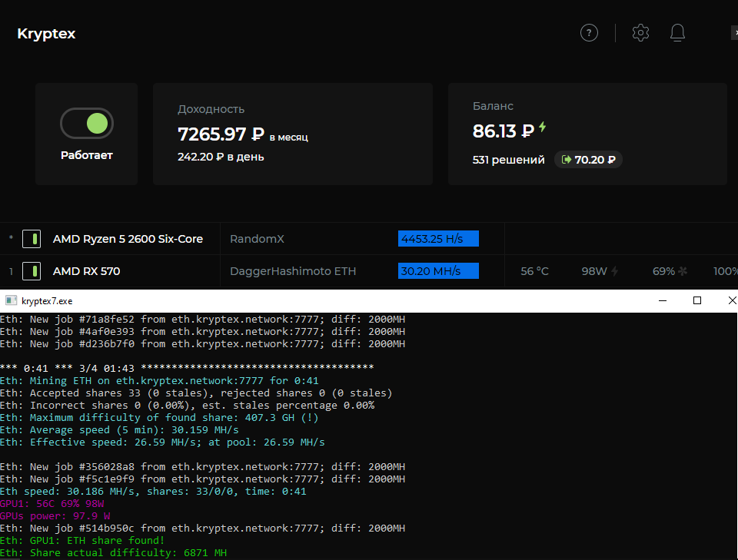Click the 'Eth: Effective speed: 26.59 MH/s' line
Screen dimensions: 738x560
click(x=162, y=442)
